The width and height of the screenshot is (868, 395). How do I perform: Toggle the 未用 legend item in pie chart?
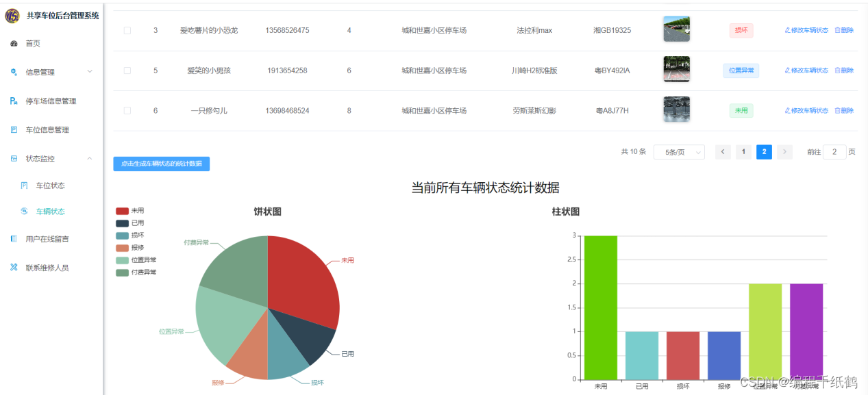tap(130, 211)
